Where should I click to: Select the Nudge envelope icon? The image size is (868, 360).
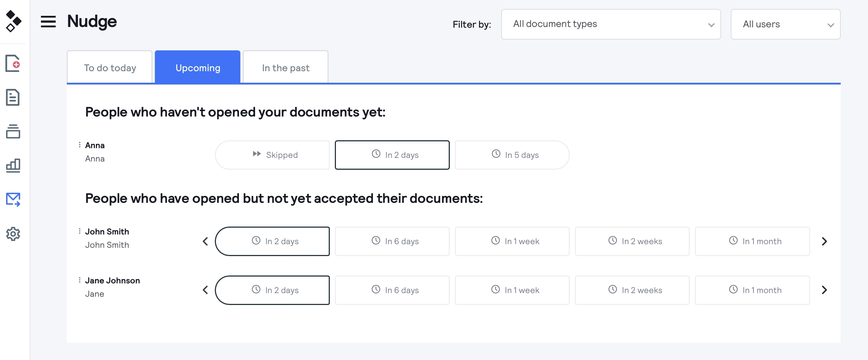(x=13, y=200)
